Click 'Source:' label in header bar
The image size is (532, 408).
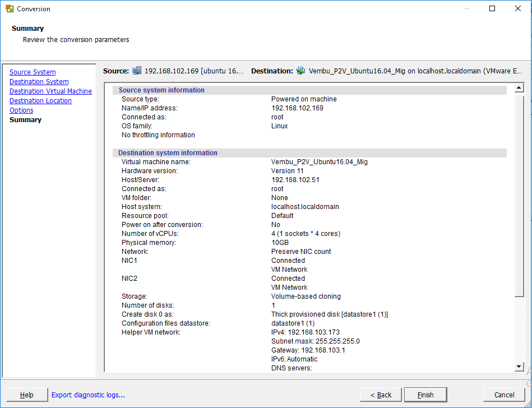116,71
